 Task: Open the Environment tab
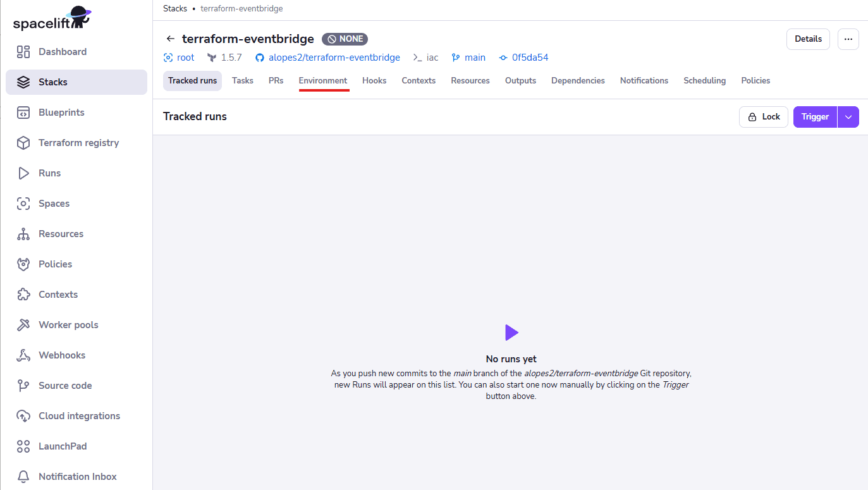pyautogui.click(x=323, y=81)
